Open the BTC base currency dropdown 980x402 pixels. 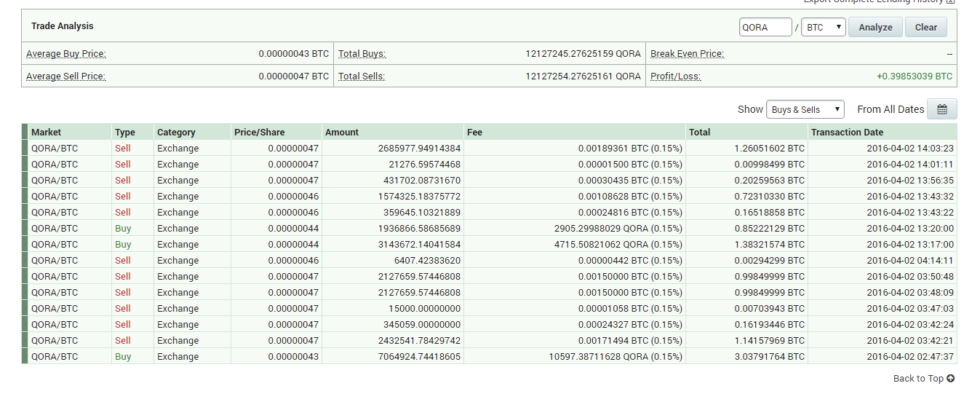823,28
